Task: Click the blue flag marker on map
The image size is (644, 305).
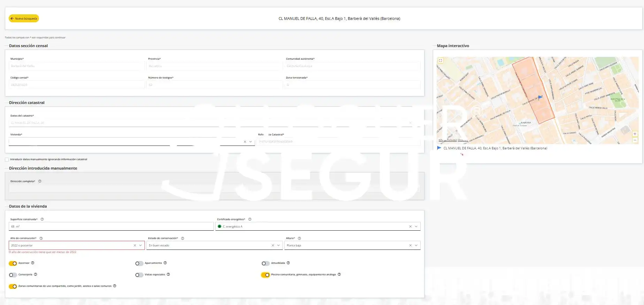Action: click(540, 97)
